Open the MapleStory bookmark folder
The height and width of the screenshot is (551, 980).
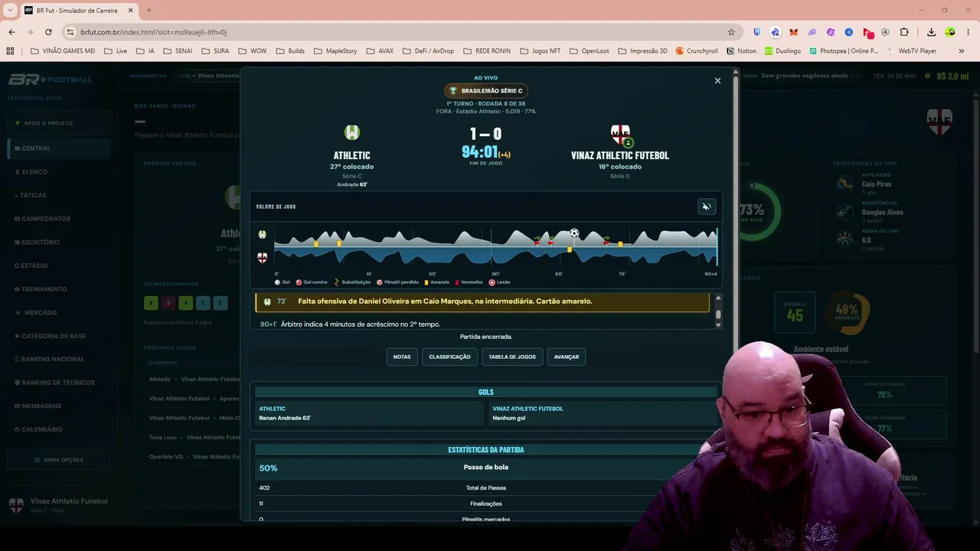click(335, 51)
